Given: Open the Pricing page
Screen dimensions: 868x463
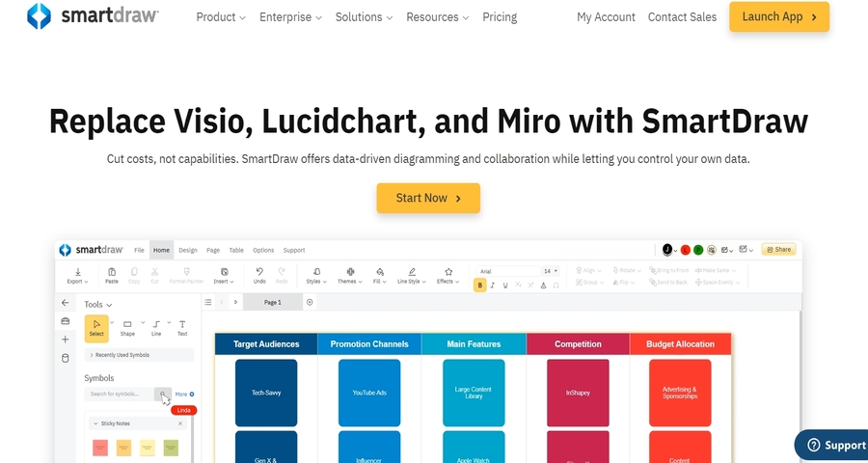Looking at the screenshot, I should pyautogui.click(x=500, y=17).
